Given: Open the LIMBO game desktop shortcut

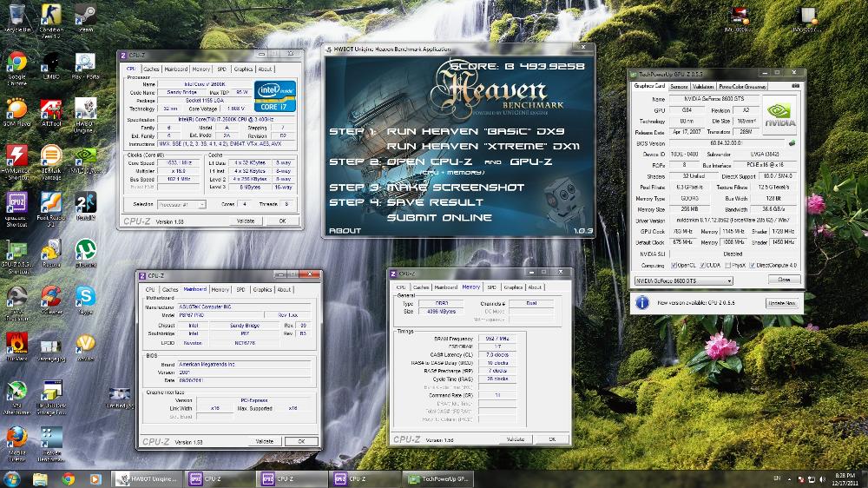Looking at the screenshot, I should coord(51,65).
